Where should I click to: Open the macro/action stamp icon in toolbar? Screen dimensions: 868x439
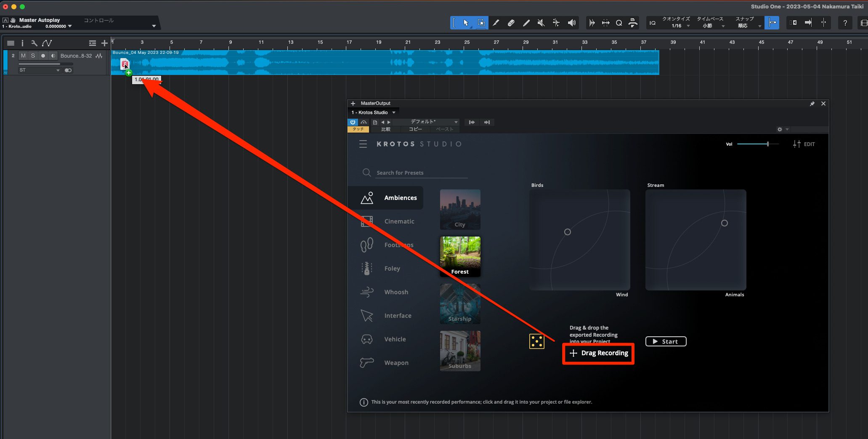[x=633, y=23]
